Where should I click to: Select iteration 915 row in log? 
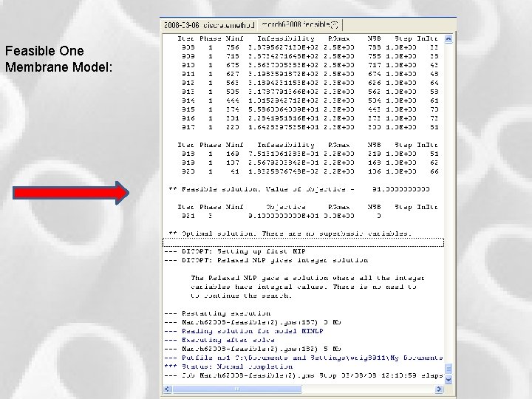(x=310, y=109)
